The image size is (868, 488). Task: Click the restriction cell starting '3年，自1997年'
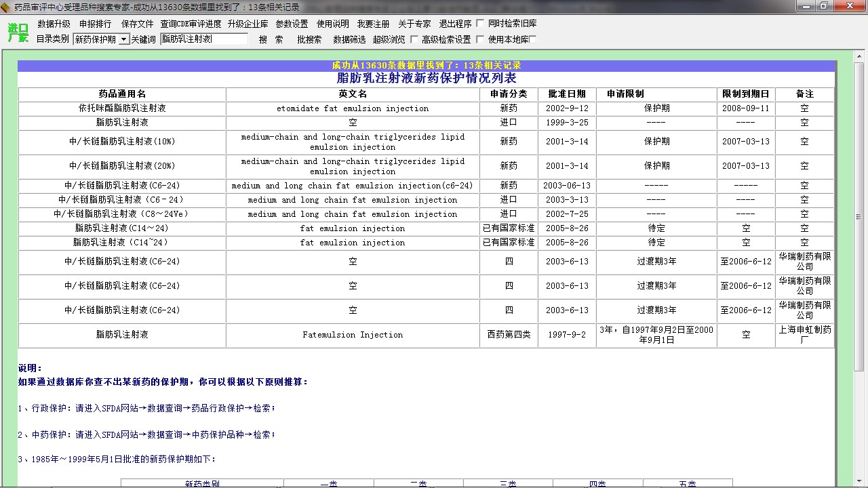[656, 335]
